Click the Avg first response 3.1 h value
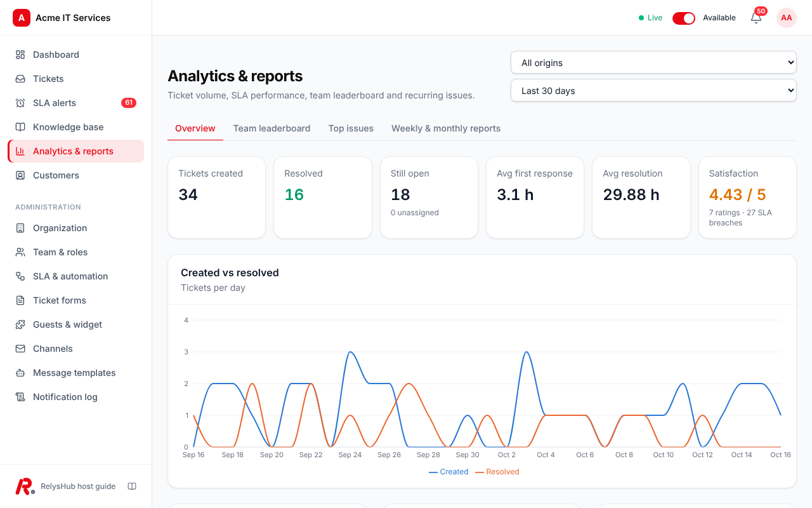This screenshot has height=508, width=812. coord(515,194)
